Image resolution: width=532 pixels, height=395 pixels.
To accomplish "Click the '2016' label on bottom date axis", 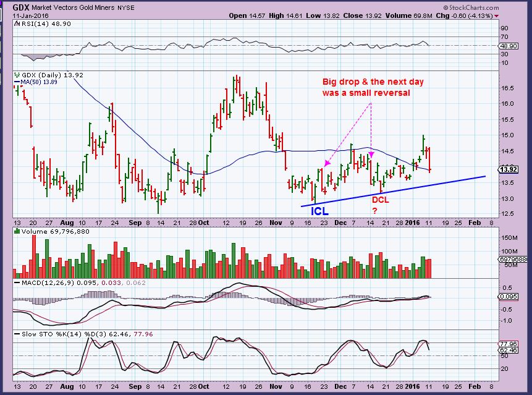I will (x=412, y=386).
